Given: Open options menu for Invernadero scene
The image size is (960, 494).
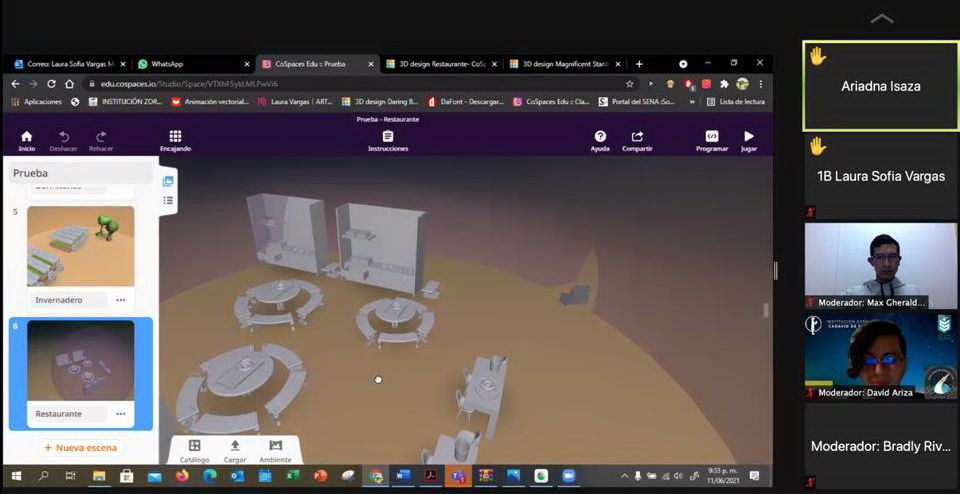Looking at the screenshot, I should (x=121, y=300).
